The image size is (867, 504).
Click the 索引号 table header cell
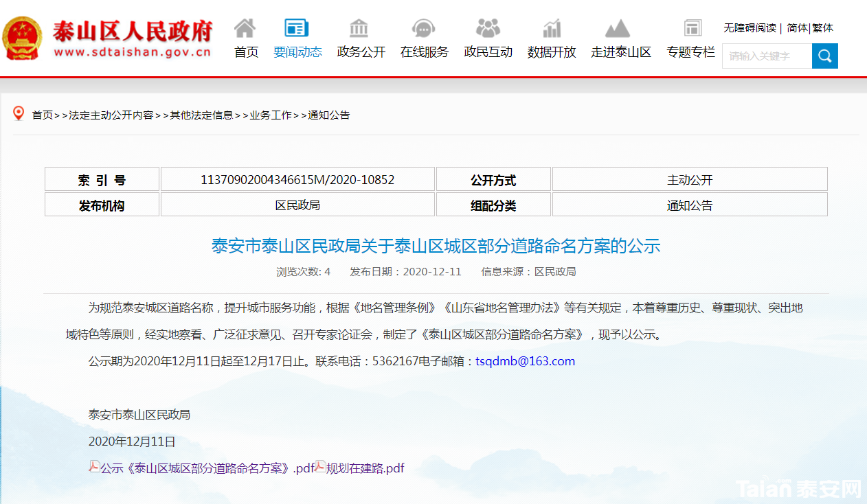coord(102,179)
